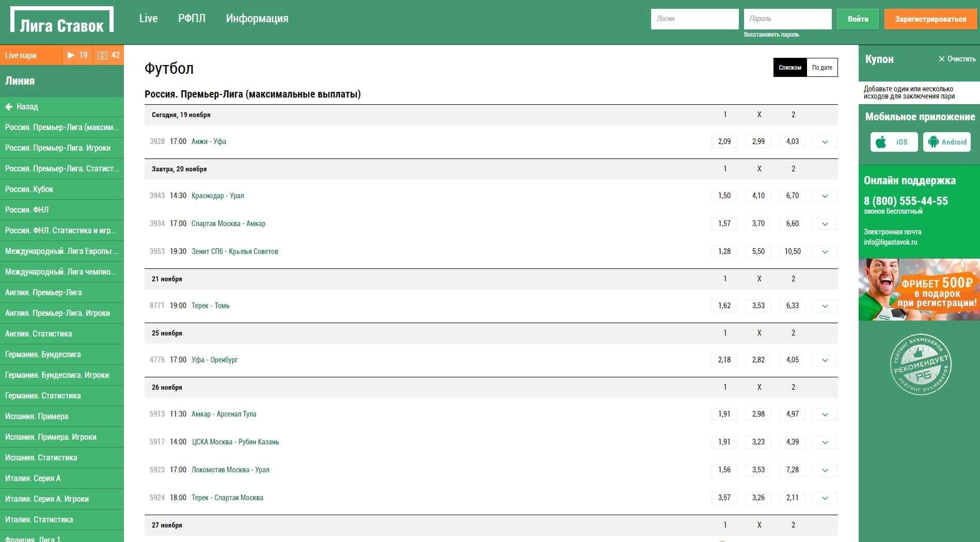Select Германия. Статистика in the sidebar
Image resolution: width=980 pixels, height=542 pixels.
tap(62, 396)
